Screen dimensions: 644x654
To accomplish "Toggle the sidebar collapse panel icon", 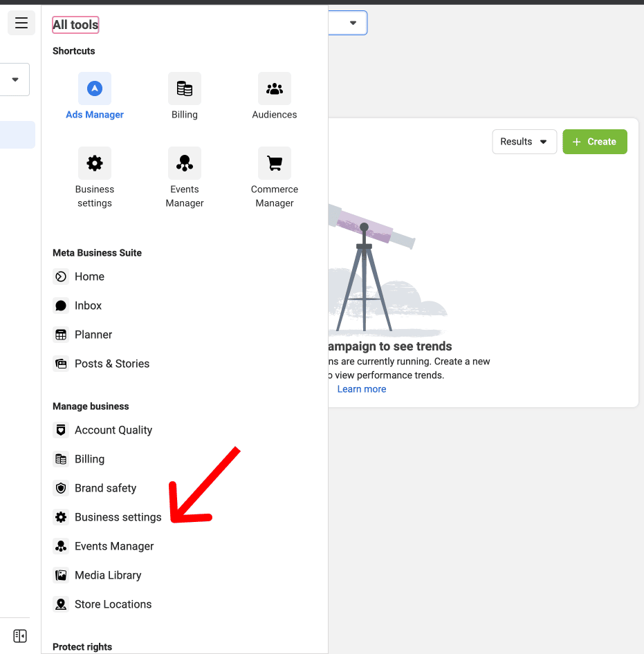I will 20,635.
